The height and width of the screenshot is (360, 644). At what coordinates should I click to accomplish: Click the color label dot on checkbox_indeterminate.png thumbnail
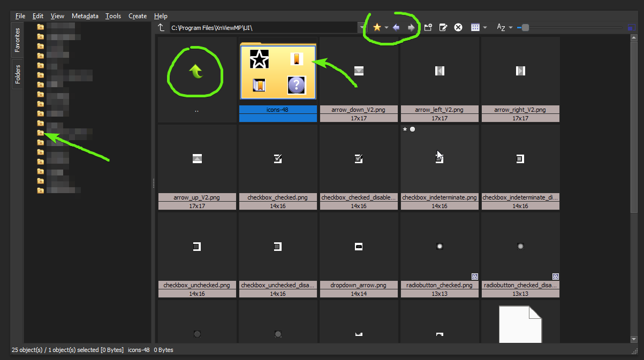[x=412, y=129]
